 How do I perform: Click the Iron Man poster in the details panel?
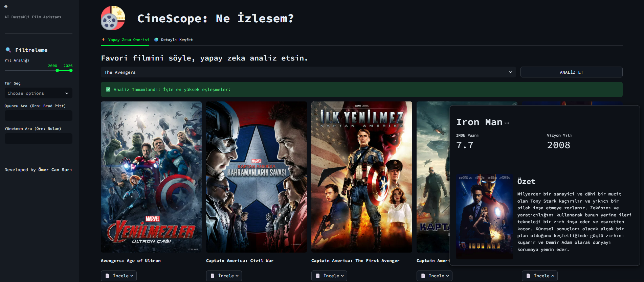pyautogui.click(x=485, y=217)
